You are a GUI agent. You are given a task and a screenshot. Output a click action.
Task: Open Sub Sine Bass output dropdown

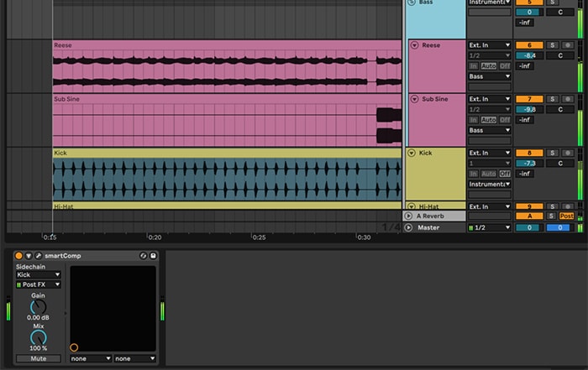pyautogui.click(x=490, y=131)
